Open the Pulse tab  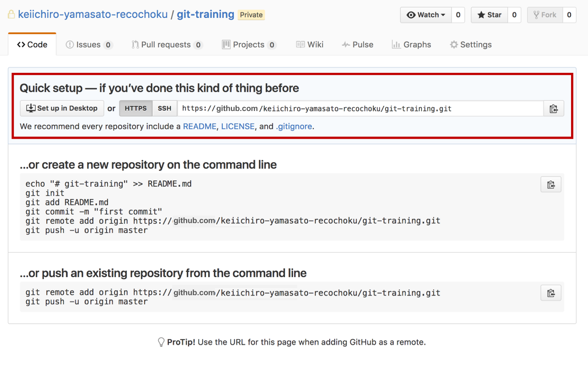pyautogui.click(x=357, y=45)
